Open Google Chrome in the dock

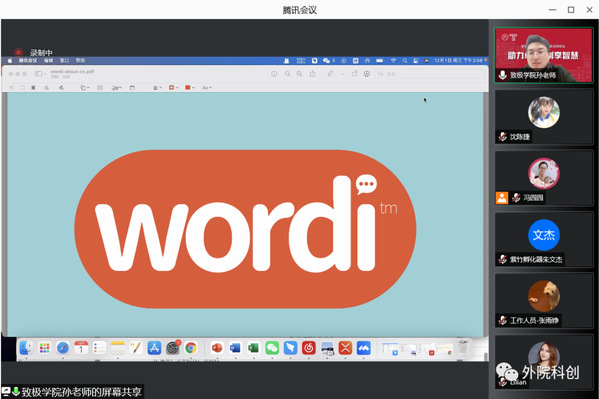pyautogui.click(x=191, y=348)
